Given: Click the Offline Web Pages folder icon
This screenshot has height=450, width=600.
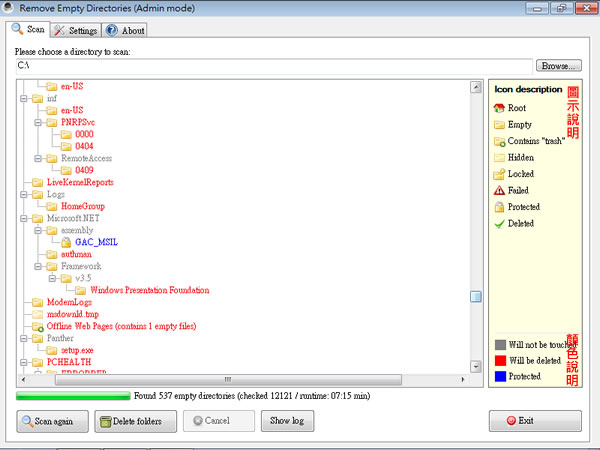Looking at the screenshot, I should point(38,326).
